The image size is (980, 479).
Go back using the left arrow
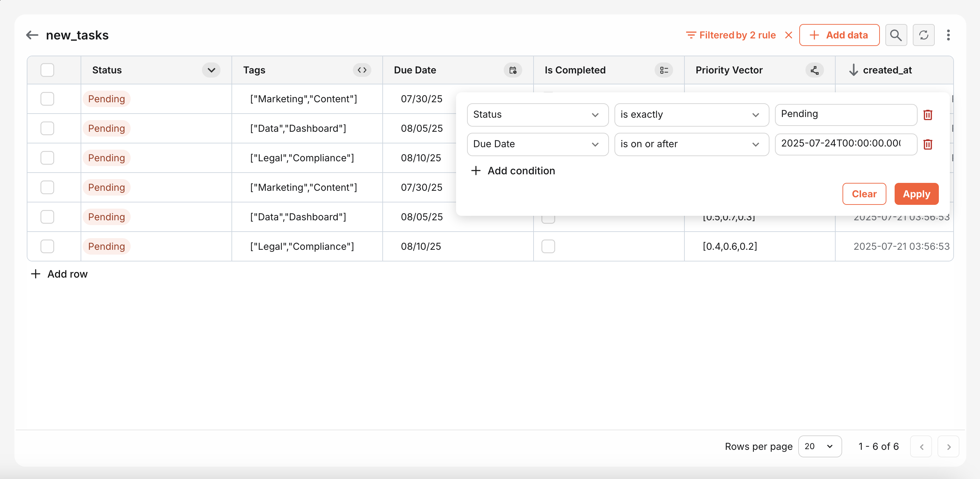point(32,35)
